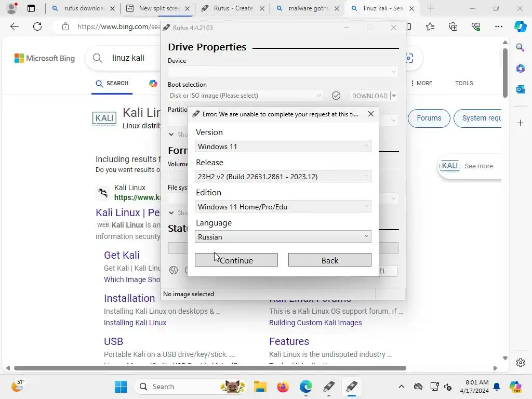Close the Error download dialog

371,114
